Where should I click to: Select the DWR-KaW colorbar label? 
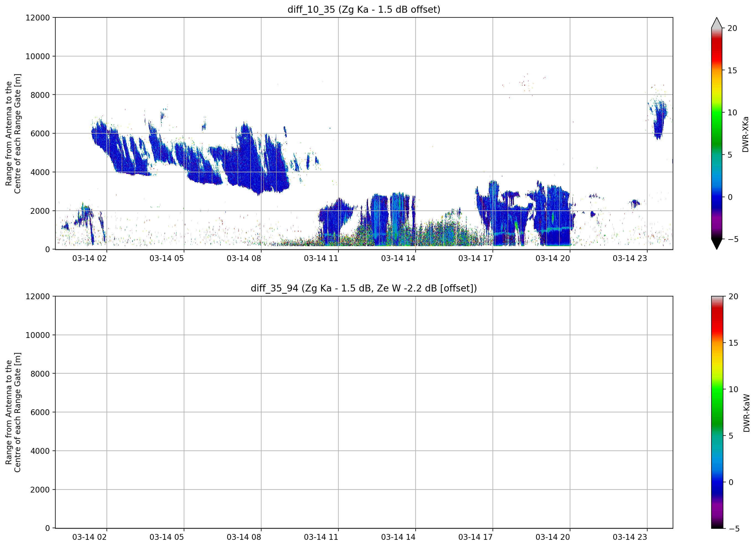click(x=746, y=413)
